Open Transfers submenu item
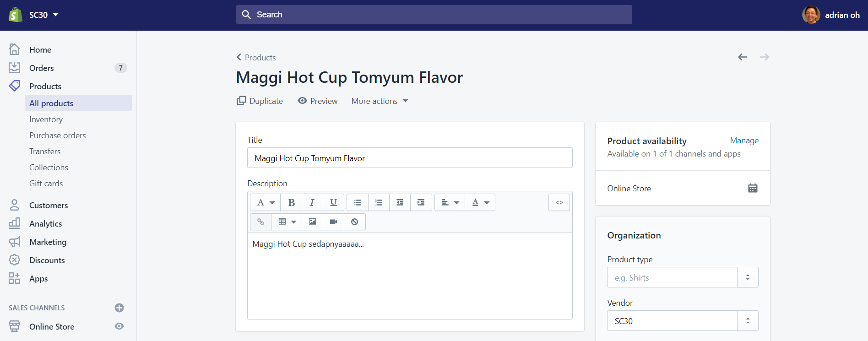The height and width of the screenshot is (341, 868). 45,151
